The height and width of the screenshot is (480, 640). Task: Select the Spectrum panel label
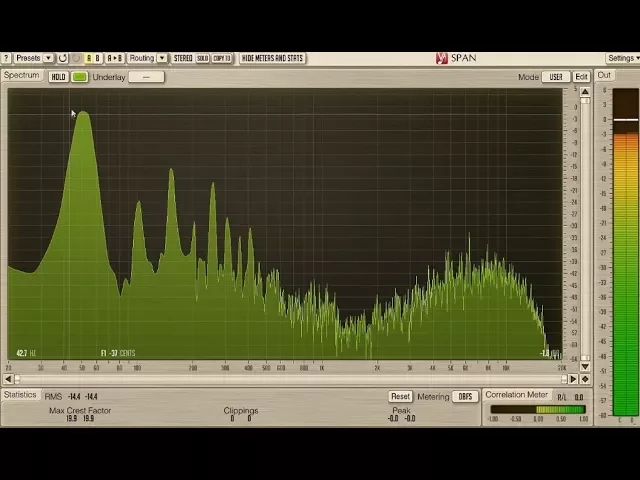22,75
